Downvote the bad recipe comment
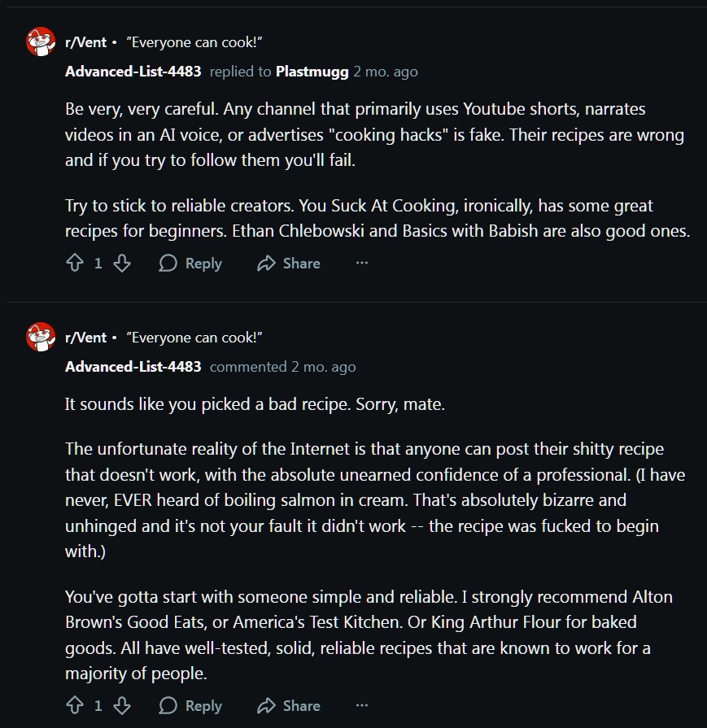Viewport: 707px width, 728px height. (x=122, y=706)
